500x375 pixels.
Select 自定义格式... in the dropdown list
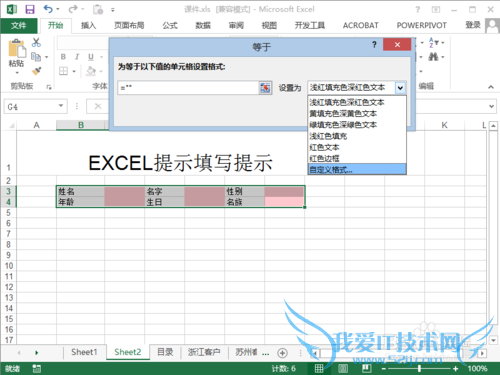pos(357,170)
